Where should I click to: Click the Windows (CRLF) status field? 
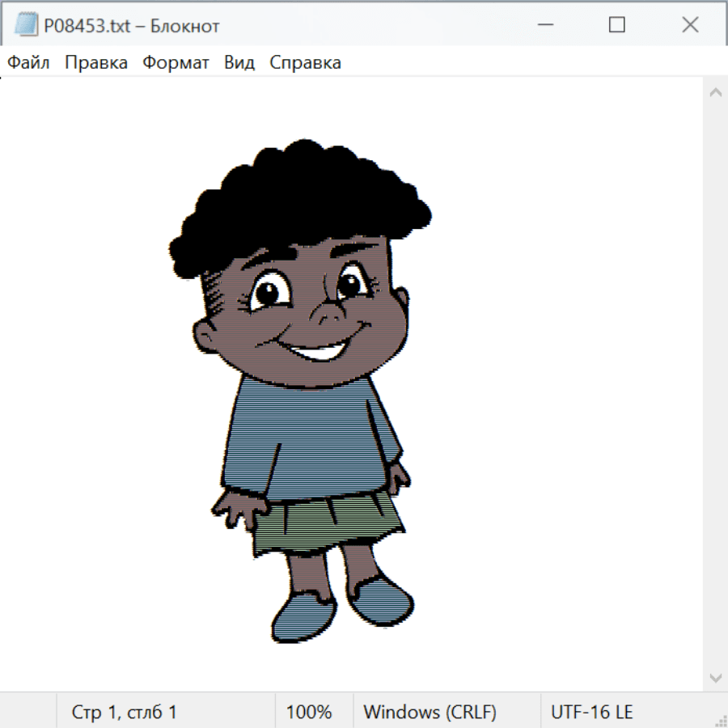pyautogui.click(x=430, y=713)
